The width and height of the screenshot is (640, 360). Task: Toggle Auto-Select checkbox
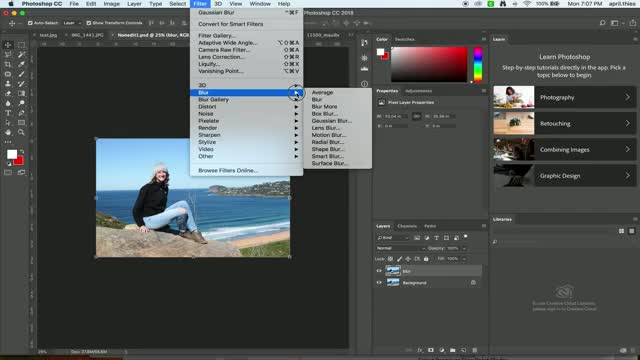tap(30, 23)
